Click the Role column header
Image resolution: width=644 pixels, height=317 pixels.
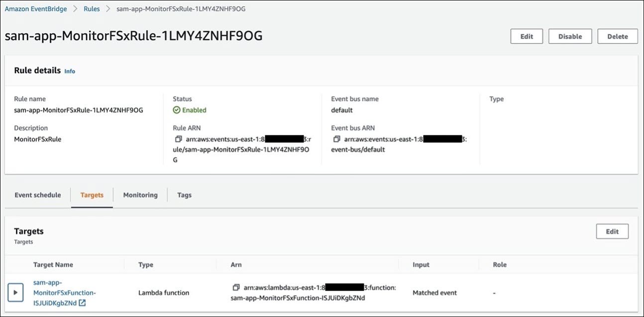(x=500, y=265)
